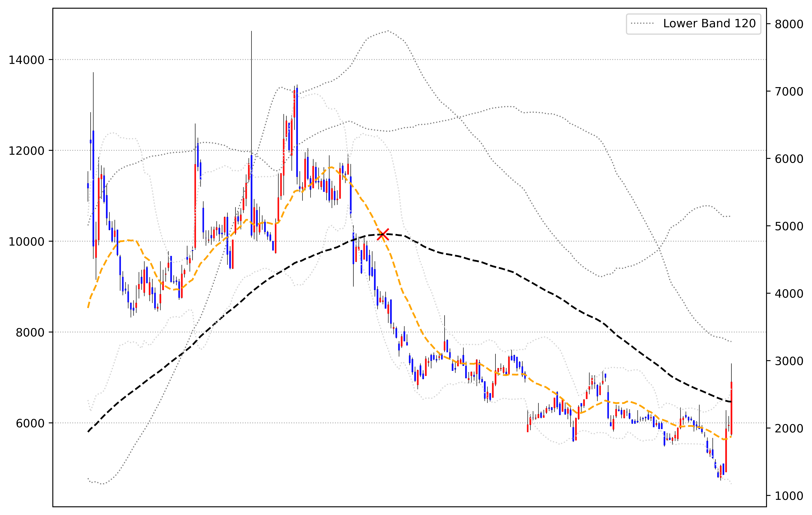Screen dimensions: 812x515
Task: Click the 10000 left axis label
Action: pos(27,242)
